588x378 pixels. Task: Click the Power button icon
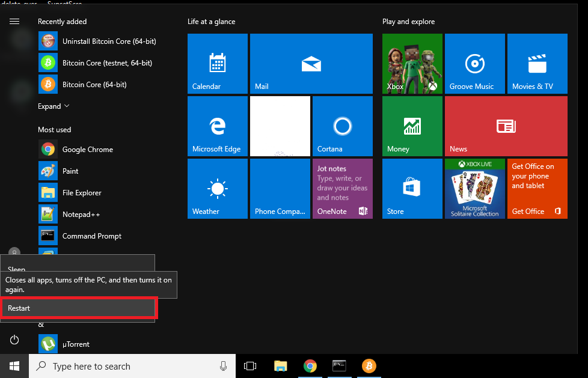tap(14, 340)
